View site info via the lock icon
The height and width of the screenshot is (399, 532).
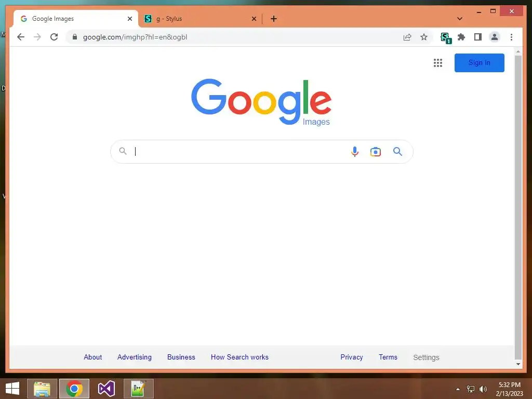point(75,37)
